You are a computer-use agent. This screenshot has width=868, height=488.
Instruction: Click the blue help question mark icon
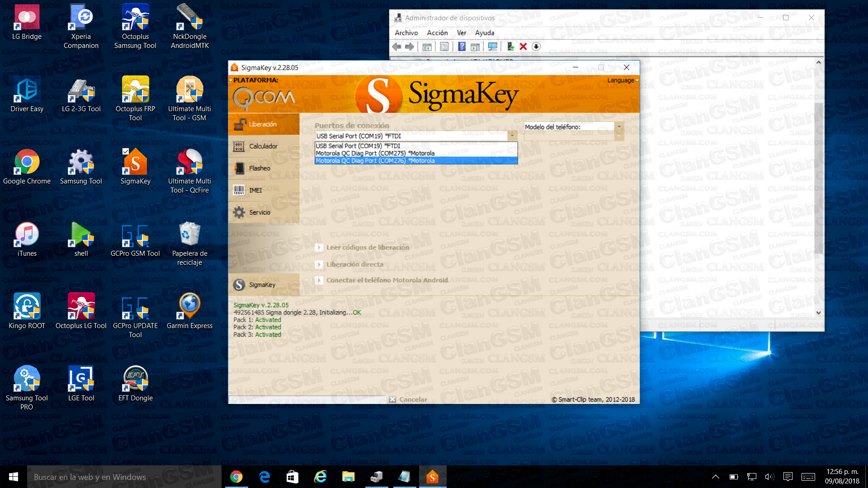click(462, 47)
